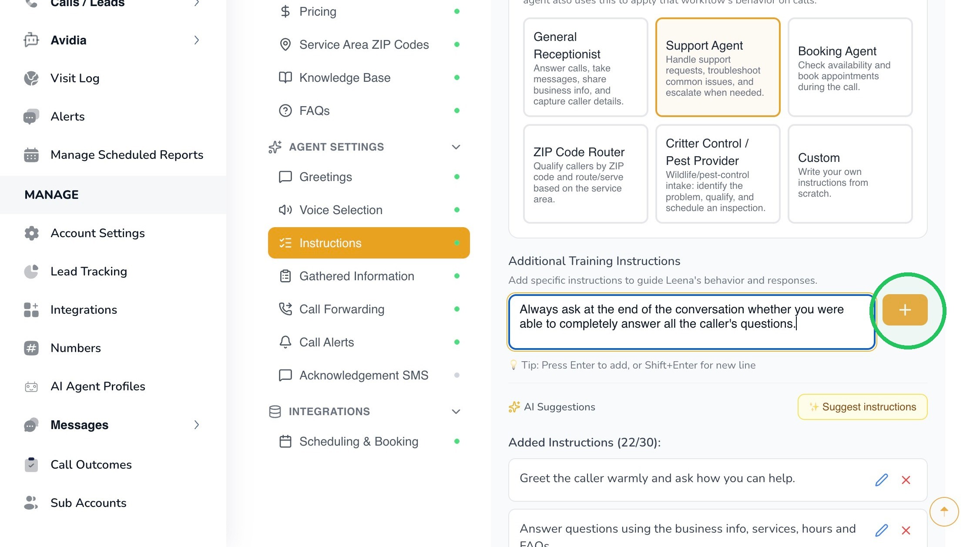Click the Call Alerts bell icon
This screenshot has width=980, height=547.
point(285,342)
